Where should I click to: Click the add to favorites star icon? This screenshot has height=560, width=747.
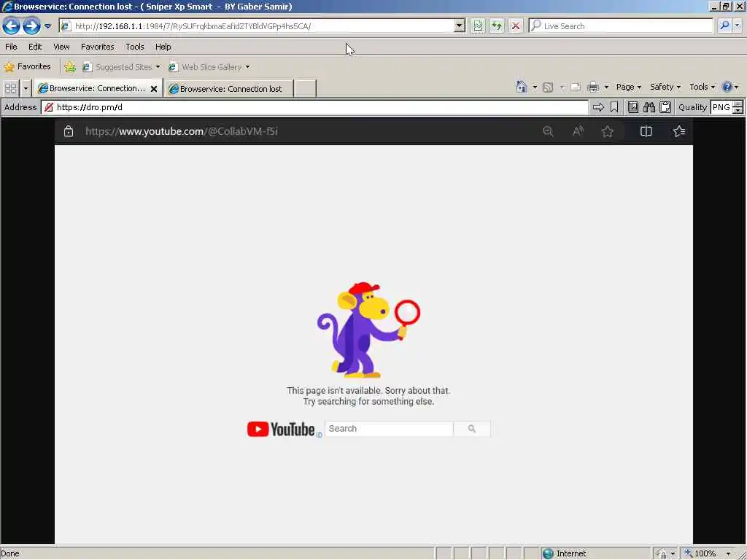pyautogui.click(x=607, y=131)
